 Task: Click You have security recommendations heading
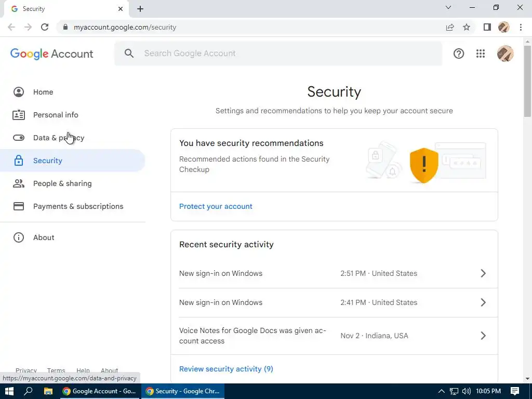coord(251,143)
